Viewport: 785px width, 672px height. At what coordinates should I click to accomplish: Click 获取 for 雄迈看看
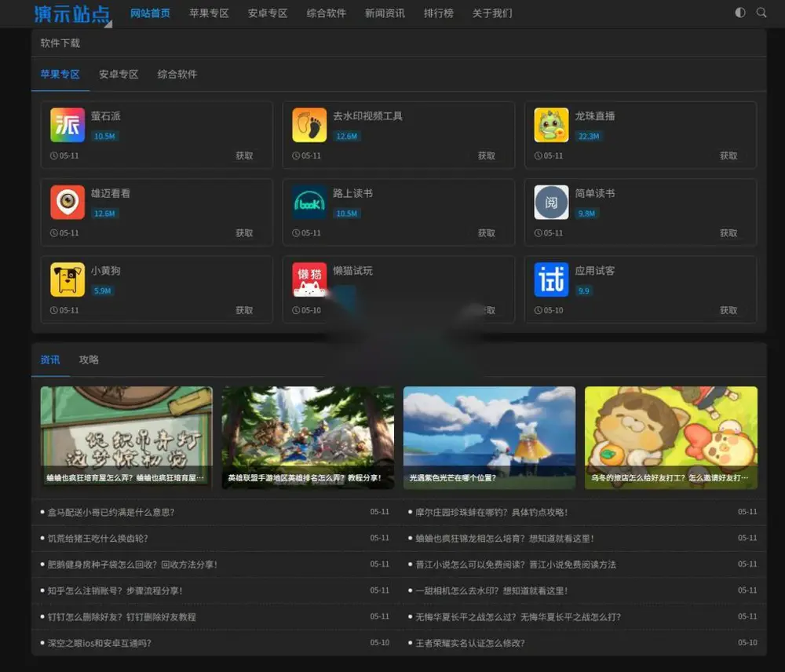pyautogui.click(x=244, y=233)
